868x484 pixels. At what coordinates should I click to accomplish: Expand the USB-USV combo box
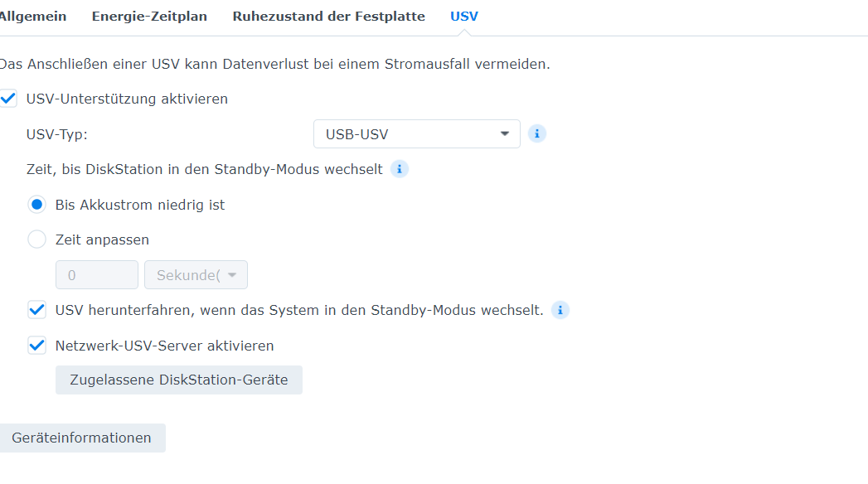[417, 134]
